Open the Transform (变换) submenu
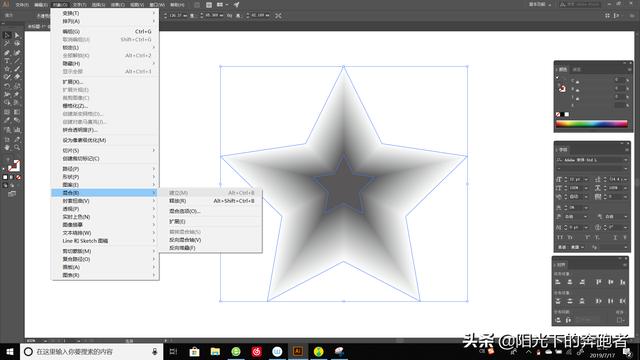The width and height of the screenshot is (640, 360). click(x=105, y=13)
